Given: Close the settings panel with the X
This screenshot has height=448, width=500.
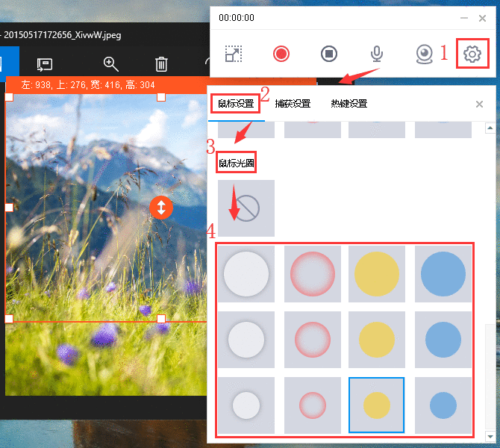Looking at the screenshot, I should [x=479, y=104].
